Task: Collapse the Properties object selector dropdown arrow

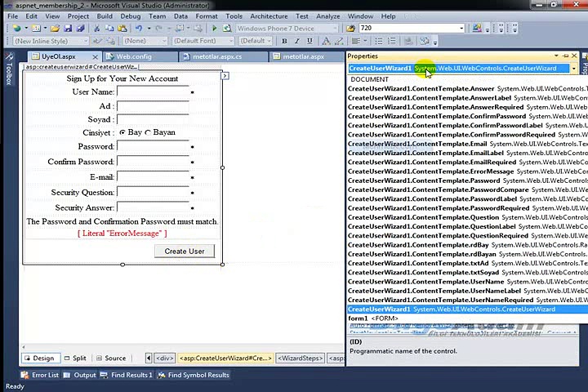Action: 573,69
